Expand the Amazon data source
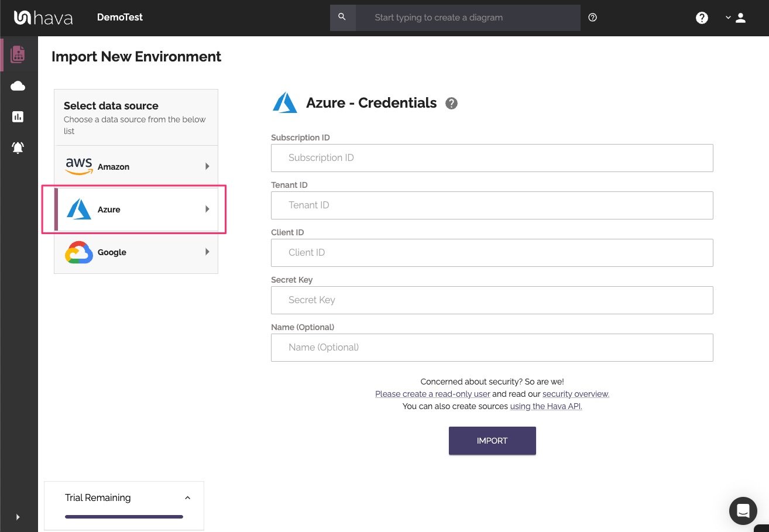The width and height of the screenshot is (769, 532). (136, 166)
